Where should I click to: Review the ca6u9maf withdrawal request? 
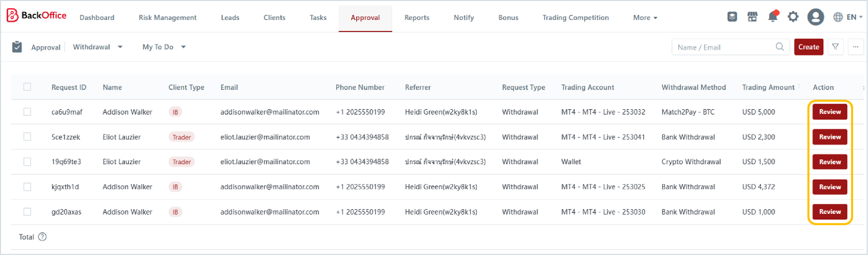click(830, 112)
